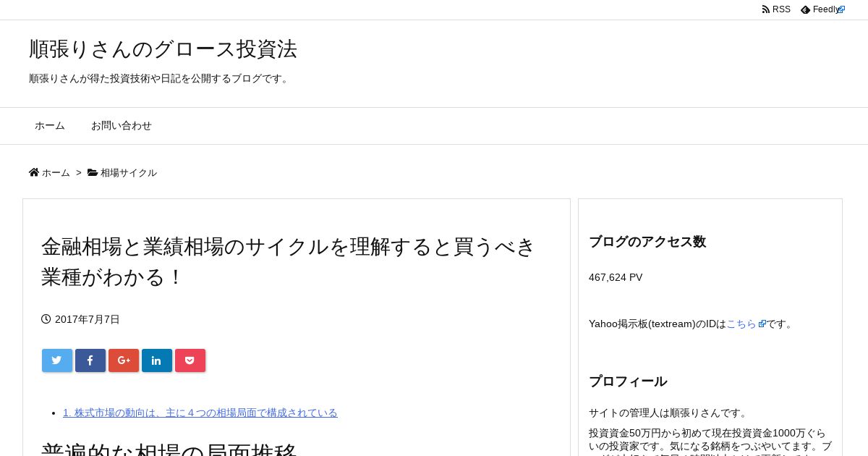The height and width of the screenshot is (456, 868).
Task: Click the ホーム breadcrumb text link
Action: (x=56, y=173)
